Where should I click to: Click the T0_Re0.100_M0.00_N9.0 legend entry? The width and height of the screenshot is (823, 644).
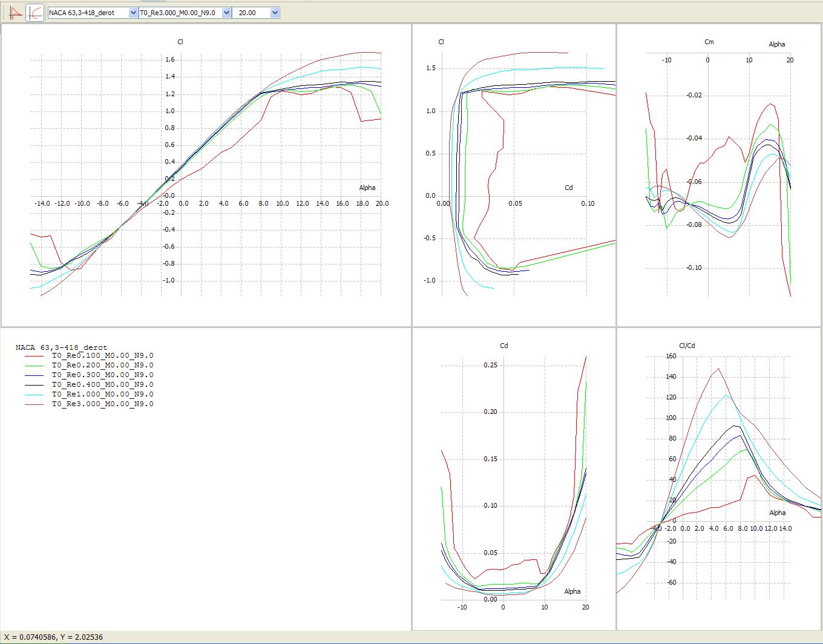[x=102, y=356]
